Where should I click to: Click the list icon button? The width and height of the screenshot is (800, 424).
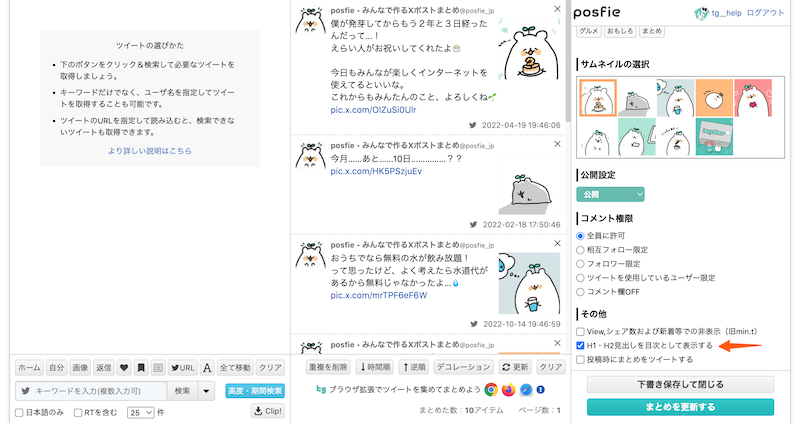158,367
